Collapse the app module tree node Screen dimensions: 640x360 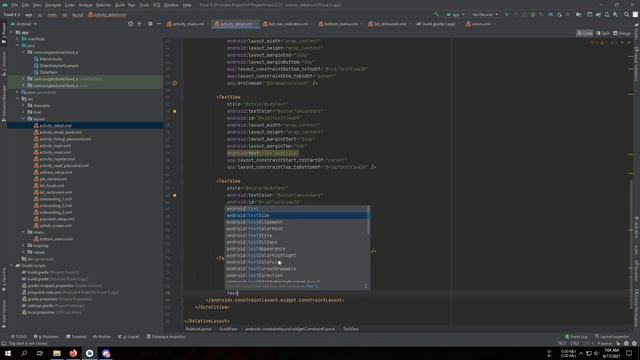click(x=12, y=32)
